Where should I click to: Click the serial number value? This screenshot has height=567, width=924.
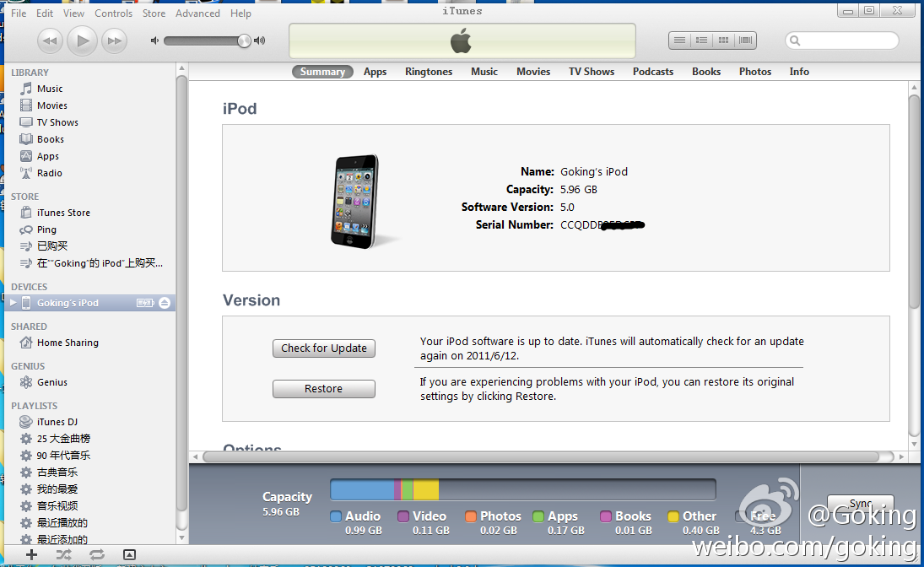point(602,224)
